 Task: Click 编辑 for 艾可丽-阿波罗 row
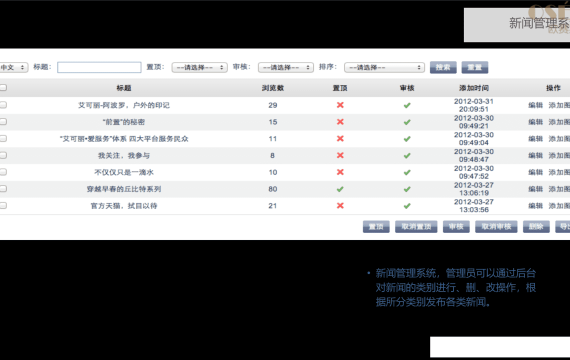pyautogui.click(x=535, y=105)
